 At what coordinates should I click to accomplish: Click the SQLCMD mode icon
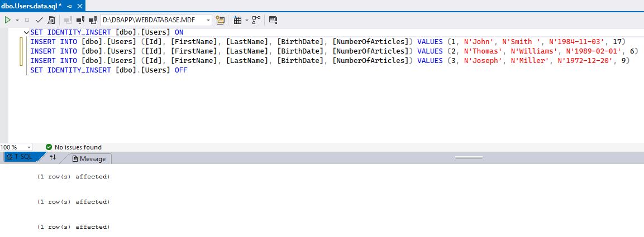(273, 20)
